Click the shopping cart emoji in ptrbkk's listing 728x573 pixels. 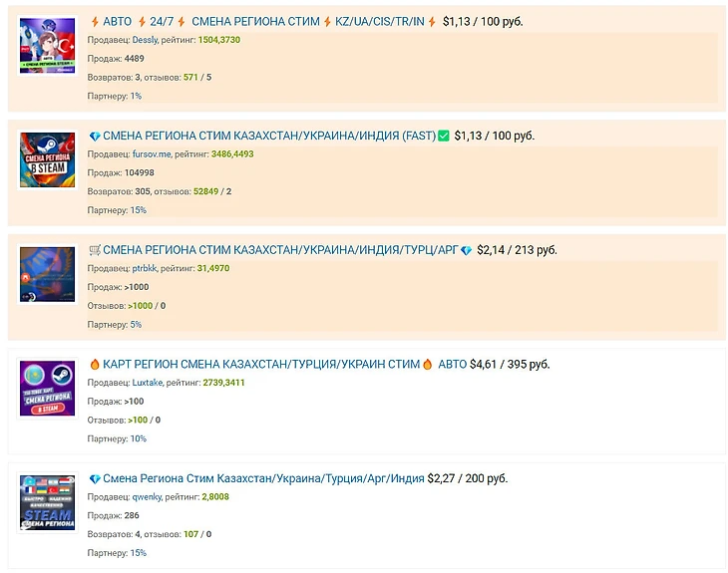coord(95,250)
